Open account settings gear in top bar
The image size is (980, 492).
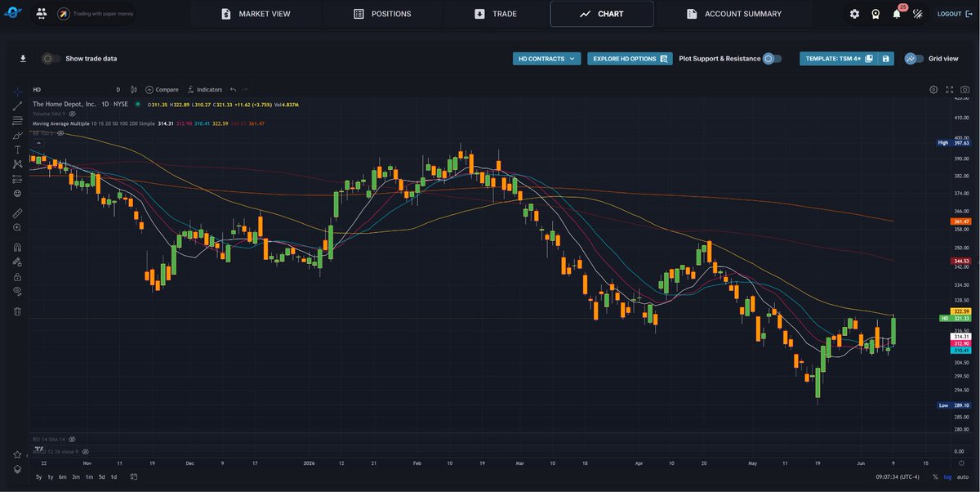pos(854,14)
